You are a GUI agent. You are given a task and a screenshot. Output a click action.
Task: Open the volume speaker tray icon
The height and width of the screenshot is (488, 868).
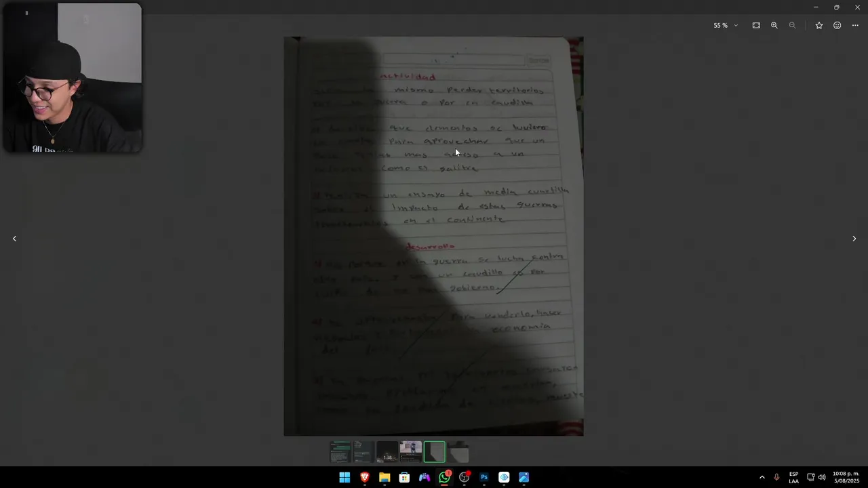pyautogui.click(x=822, y=477)
